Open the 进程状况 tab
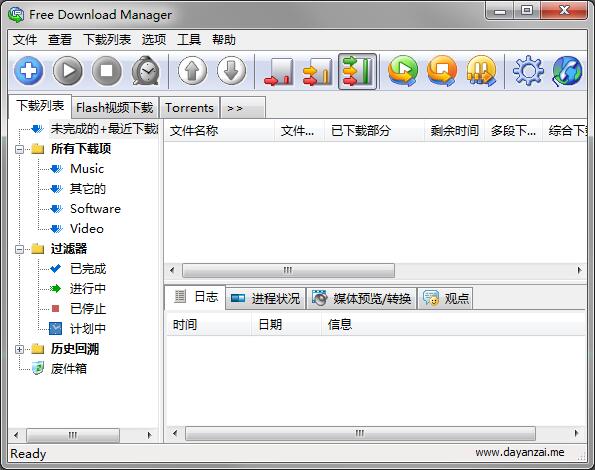This screenshot has width=595, height=470. pos(266,299)
